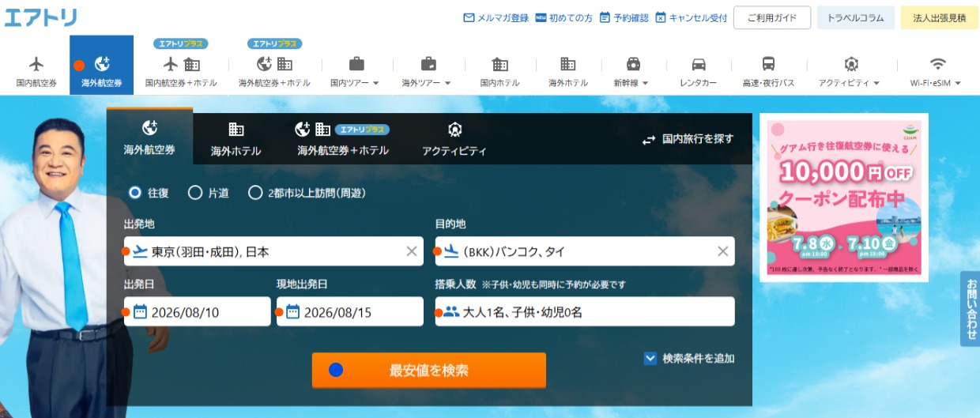Click 目的地 field バンコク、タイ
The image size is (980, 418).
[585, 251]
